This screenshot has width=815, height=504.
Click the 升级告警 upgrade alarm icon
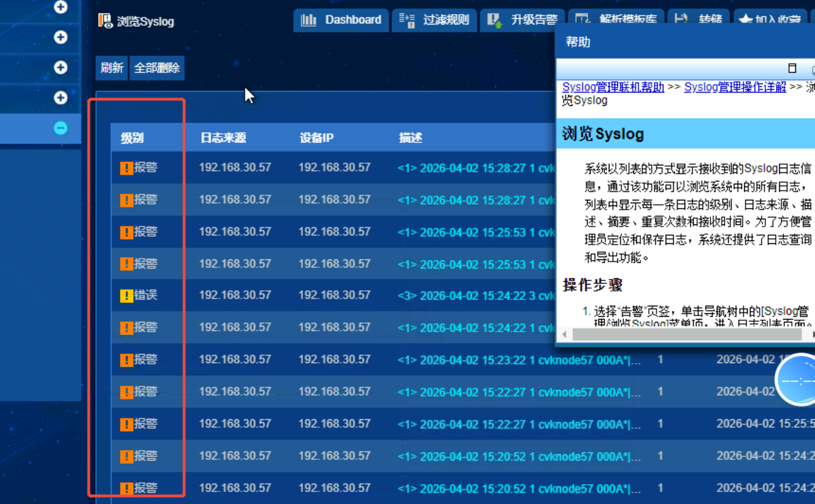tap(495, 20)
